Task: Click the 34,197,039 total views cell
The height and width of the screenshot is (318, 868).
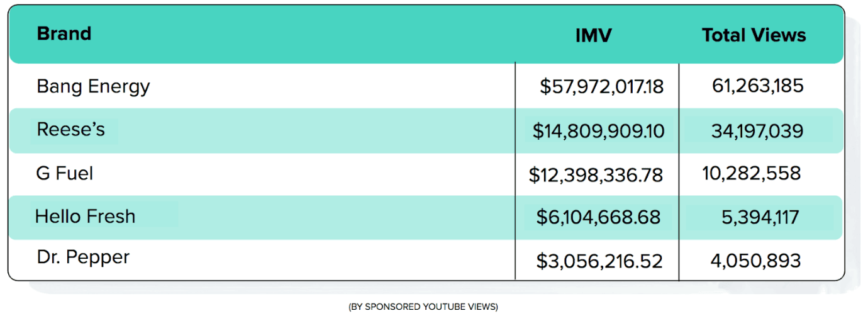Action: point(757,131)
